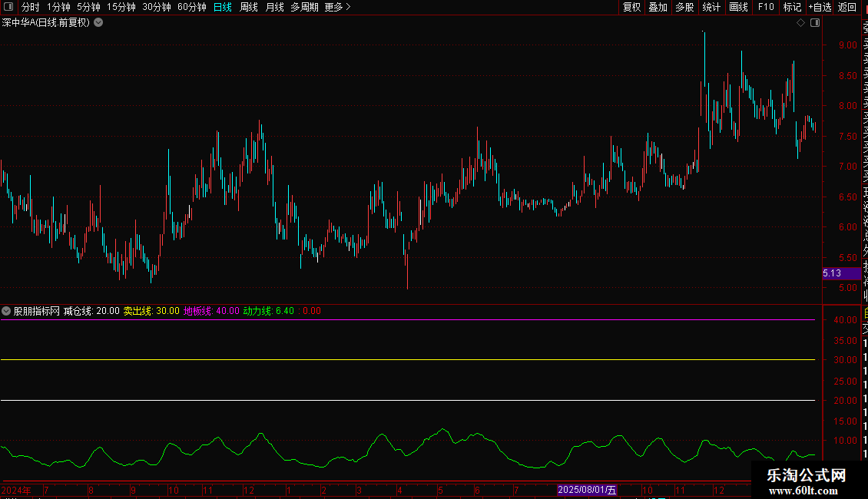Open the 画线 drawing tools
This screenshot has width=868, height=499.
click(738, 7)
